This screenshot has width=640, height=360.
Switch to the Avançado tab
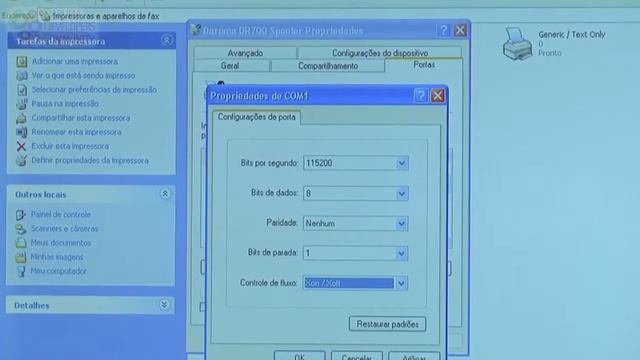tap(245, 53)
